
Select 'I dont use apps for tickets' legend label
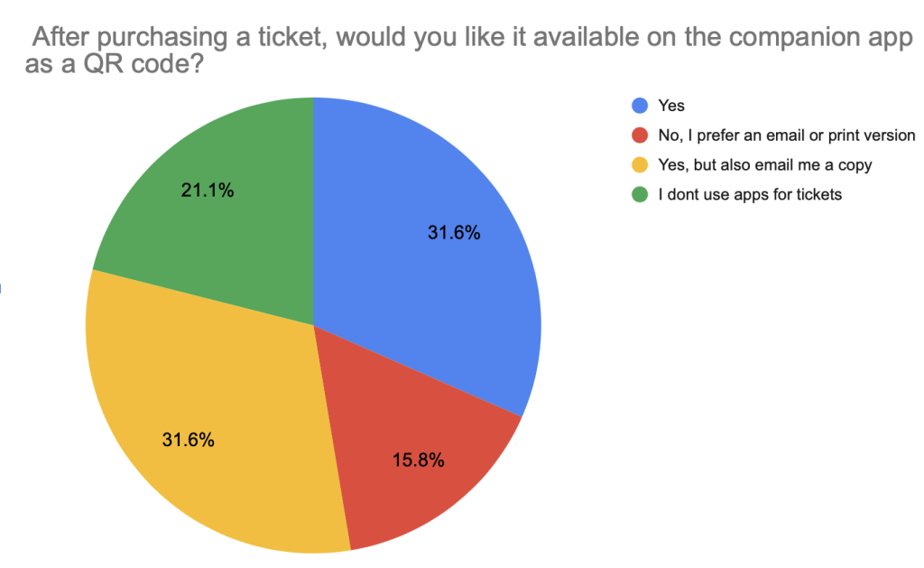click(x=749, y=194)
